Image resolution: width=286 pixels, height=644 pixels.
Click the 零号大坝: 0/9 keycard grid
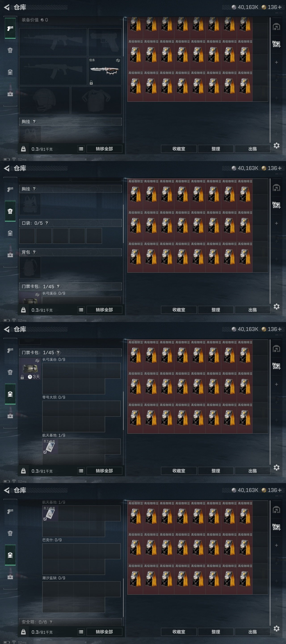tap(81, 416)
